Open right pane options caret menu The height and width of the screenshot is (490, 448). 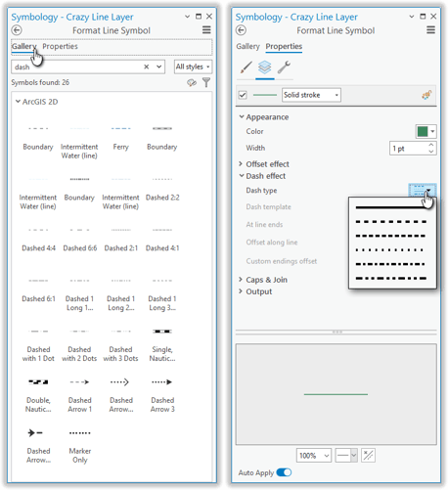[412, 17]
